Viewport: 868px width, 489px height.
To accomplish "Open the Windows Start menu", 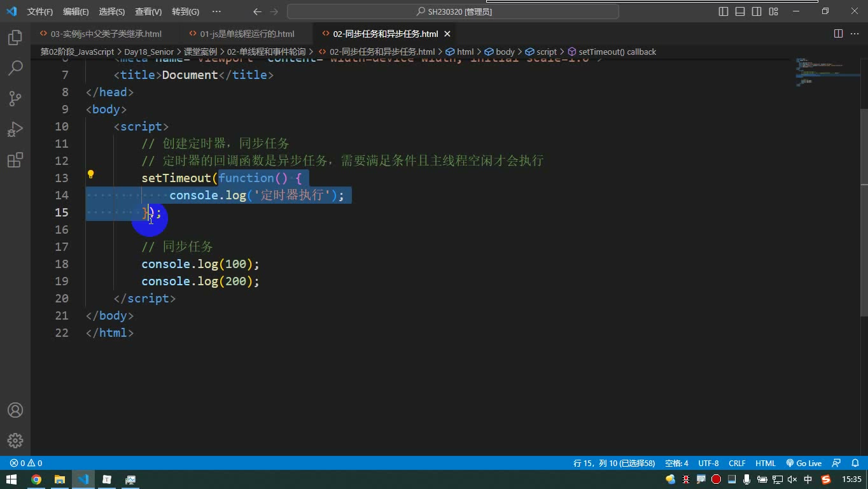I will pyautogui.click(x=11, y=479).
